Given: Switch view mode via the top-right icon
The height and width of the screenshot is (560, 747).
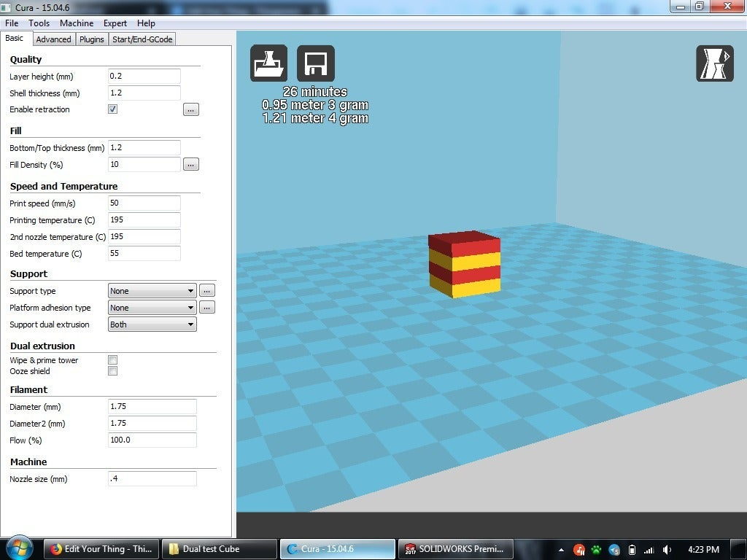Looking at the screenshot, I should (715, 63).
